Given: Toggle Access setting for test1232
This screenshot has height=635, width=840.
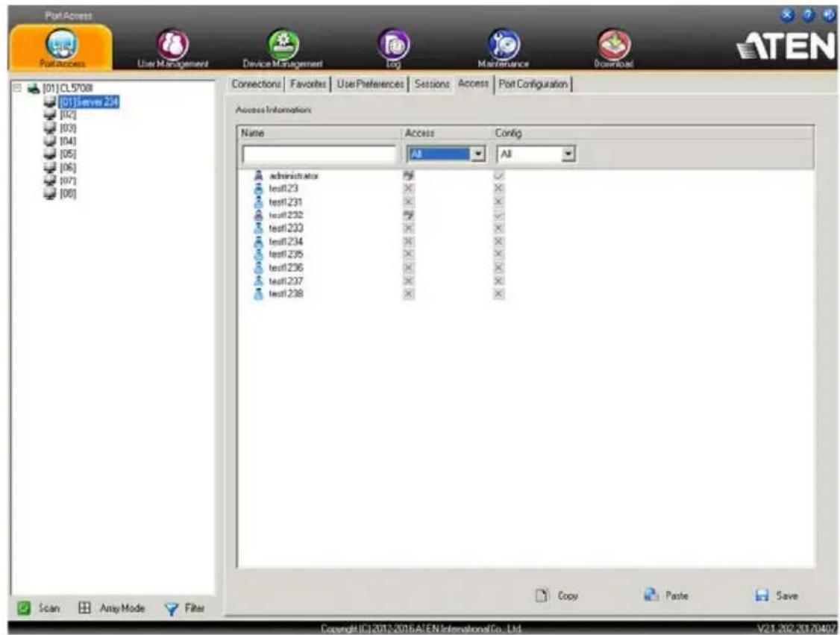Looking at the screenshot, I should click(408, 215).
